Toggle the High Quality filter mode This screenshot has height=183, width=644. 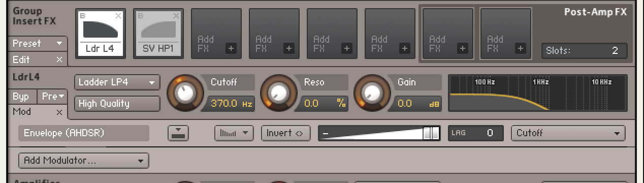point(117,104)
